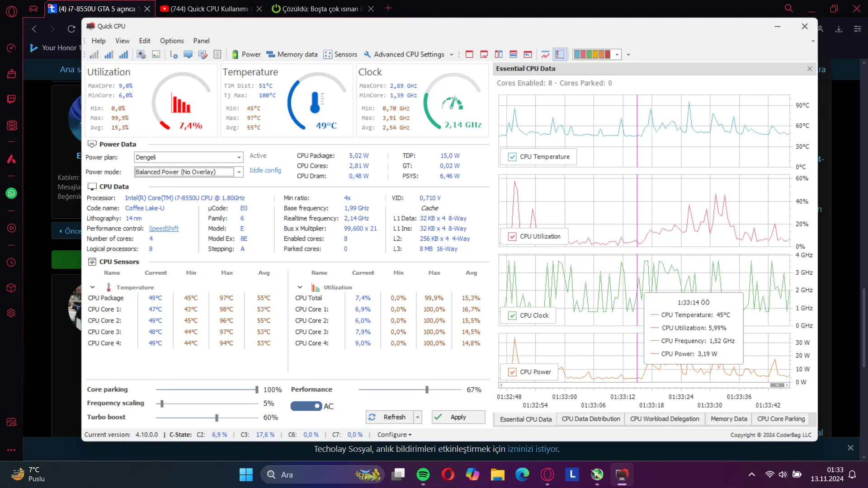Viewport: 868px width, 488px height.
Task: Click the single red window layout icon
Action: click(x=469, y=54)
